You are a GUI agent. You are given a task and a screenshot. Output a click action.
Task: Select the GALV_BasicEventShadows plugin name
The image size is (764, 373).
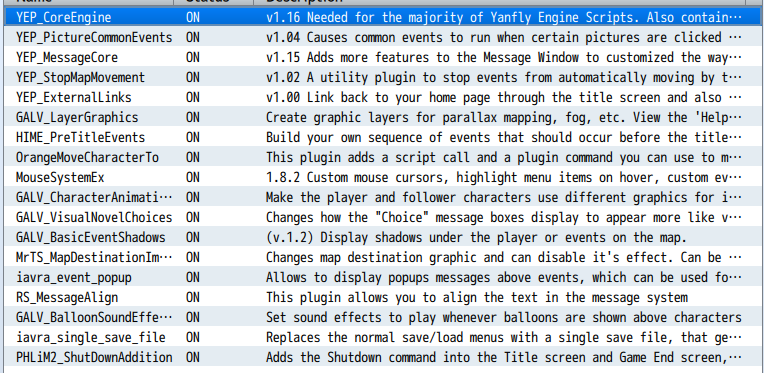[x=91, y=237]
